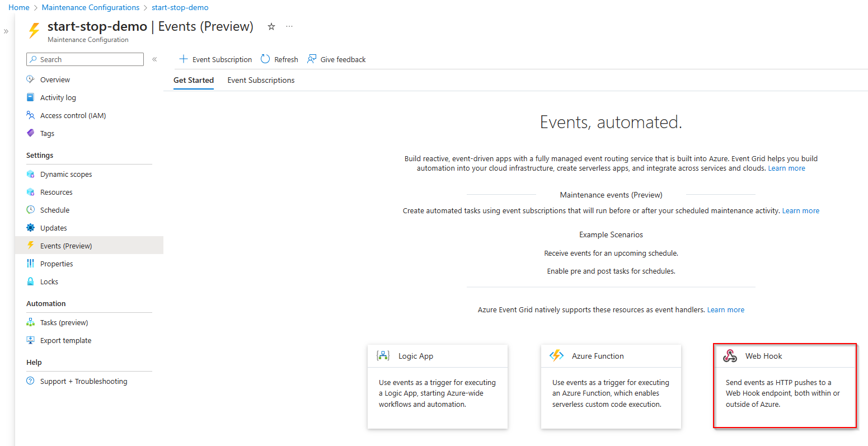The height and width of the screenshot is (446, 868).
Task: Click Learn more after the Event Grid description
Action: point(786,168)
